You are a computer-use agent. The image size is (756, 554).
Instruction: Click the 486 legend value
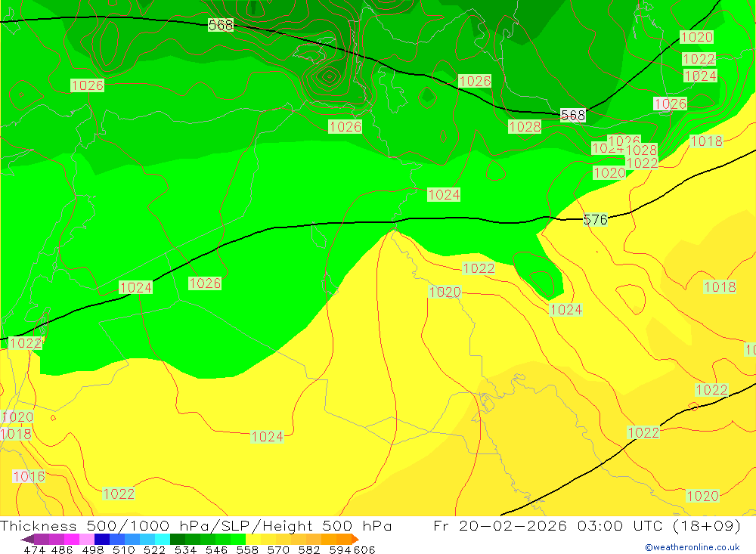pos(62,549)
